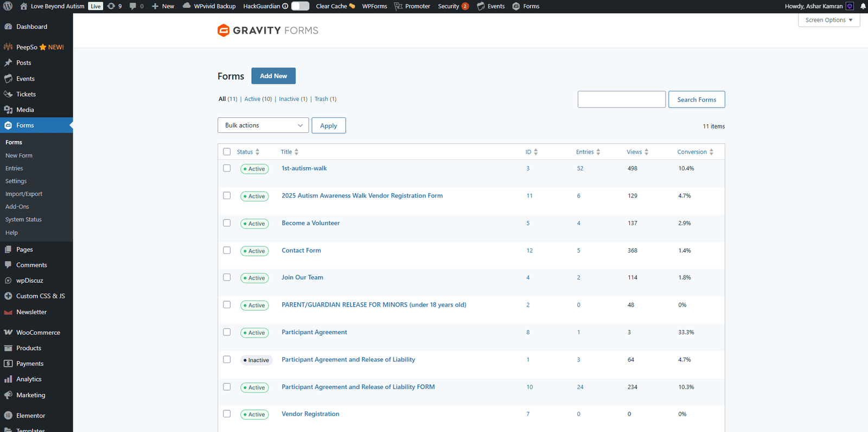Click the Search Forms button
The image size is (868, 432).
(x=697, y=99)
